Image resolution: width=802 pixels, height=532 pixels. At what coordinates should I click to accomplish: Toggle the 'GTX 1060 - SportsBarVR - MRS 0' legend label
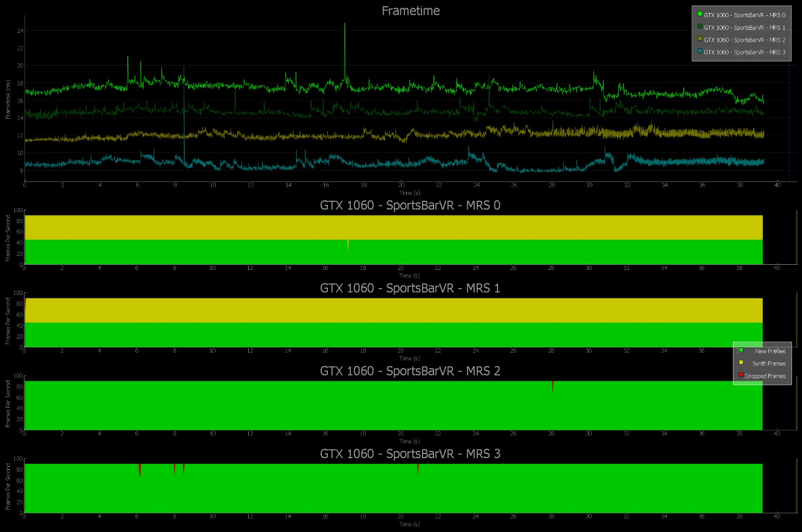pos(744,15)
